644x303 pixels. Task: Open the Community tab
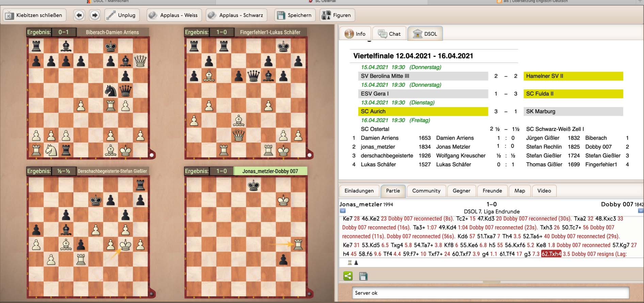pyautogui.click(x=426, y=191)
